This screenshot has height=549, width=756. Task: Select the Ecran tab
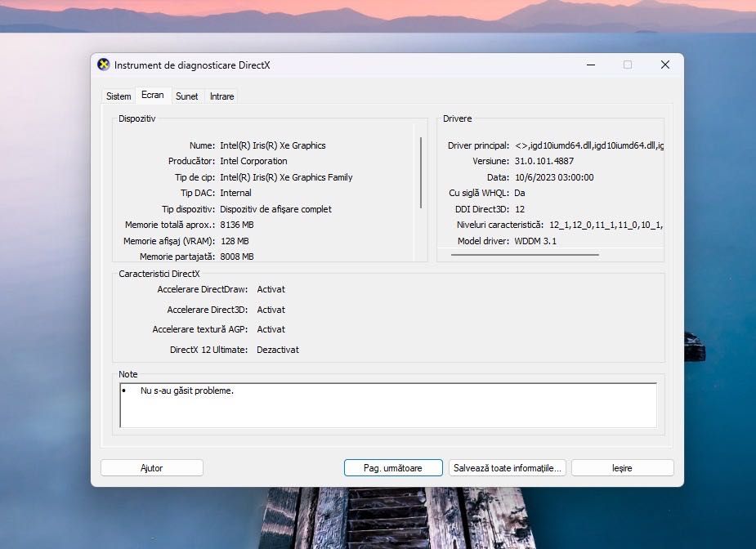tap(153, 95)
